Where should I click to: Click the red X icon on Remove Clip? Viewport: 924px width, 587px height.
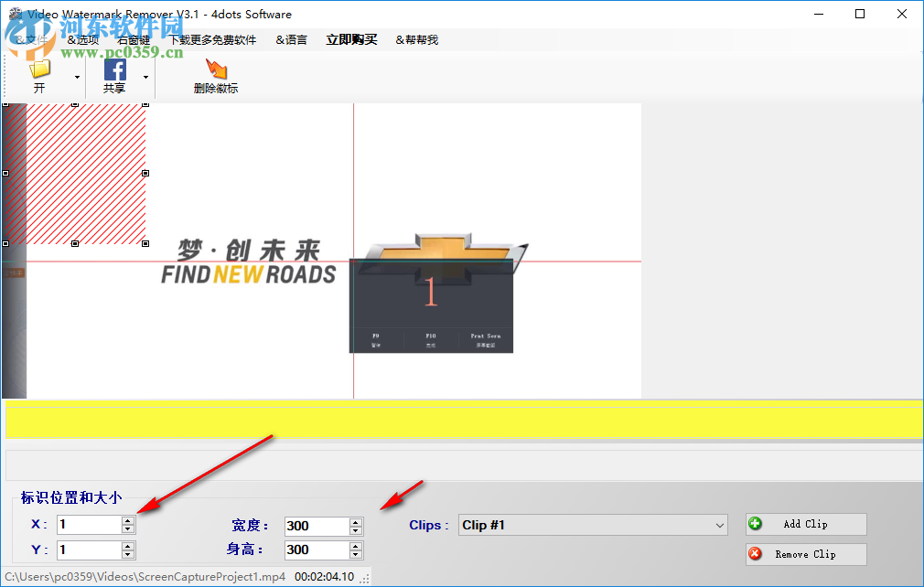754,554
